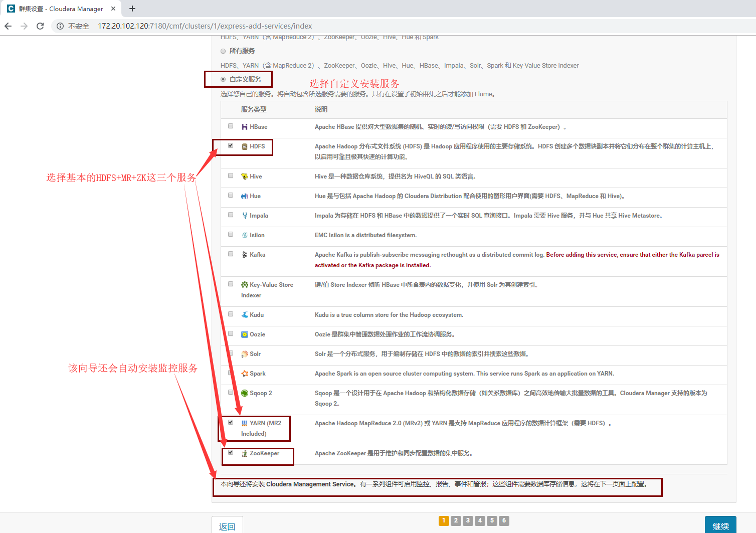Image resolution: width=756 pixels, height=533 pixels.
Task: Click the Solr service icon
Action: (x=245, y=354)
